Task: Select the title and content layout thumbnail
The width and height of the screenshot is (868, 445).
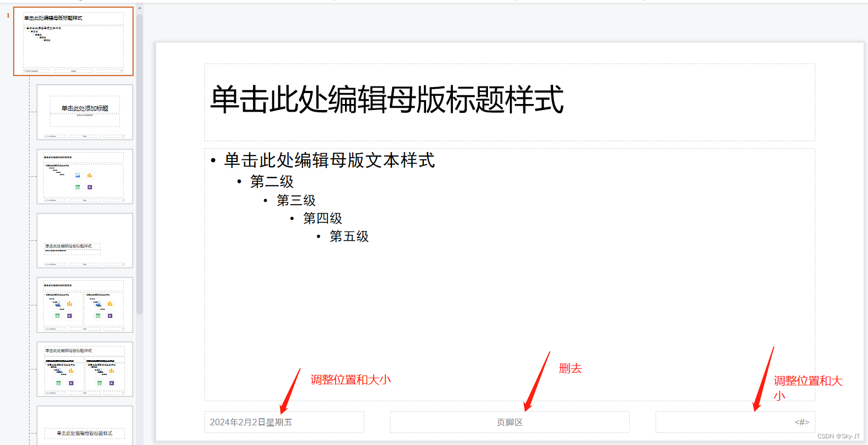Action: [x=85, y=176]
